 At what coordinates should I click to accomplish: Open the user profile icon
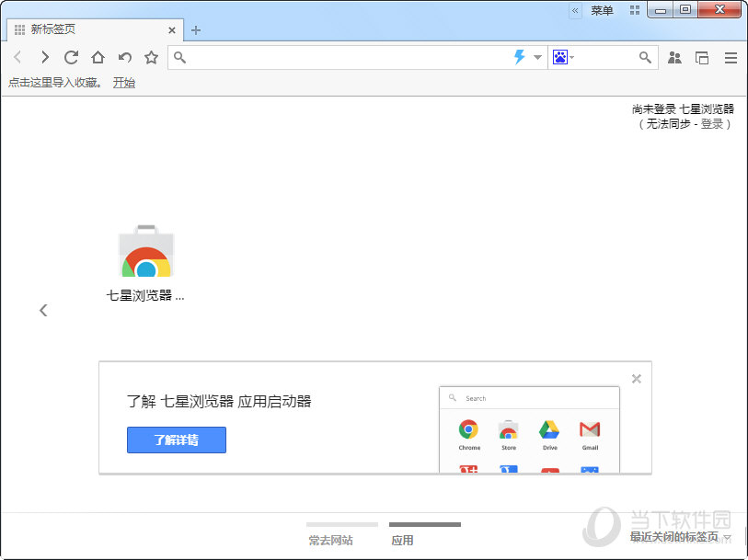pos(674,57)
